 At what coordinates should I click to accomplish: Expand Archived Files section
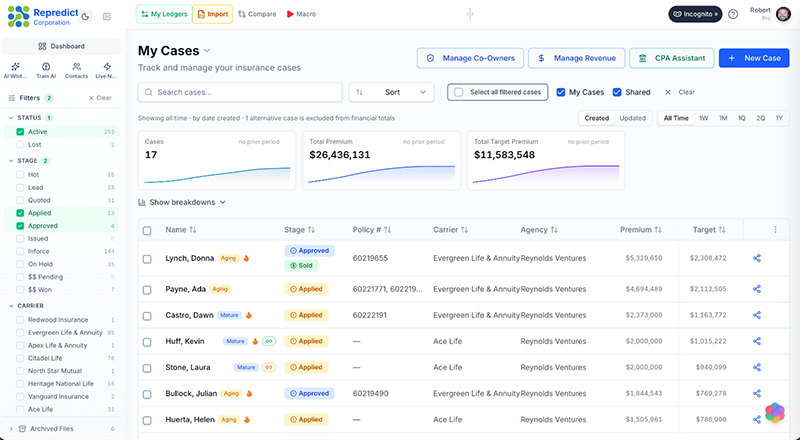pos(11,429)
